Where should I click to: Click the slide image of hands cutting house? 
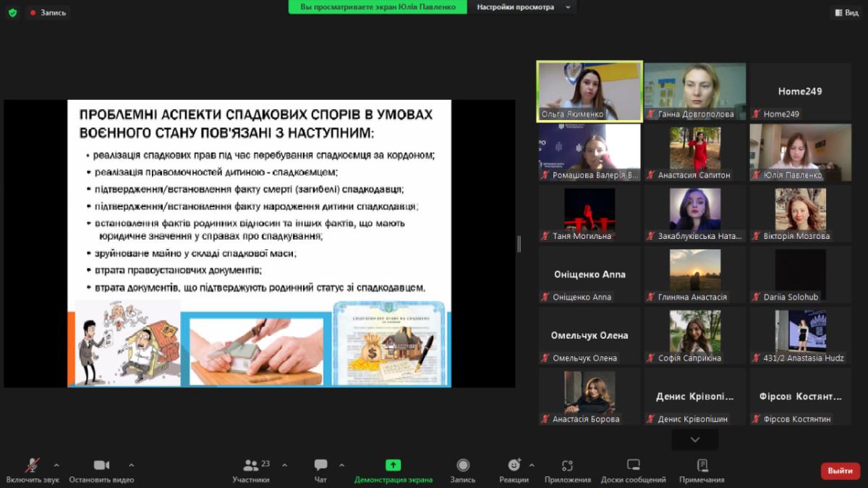pos(257,350)
